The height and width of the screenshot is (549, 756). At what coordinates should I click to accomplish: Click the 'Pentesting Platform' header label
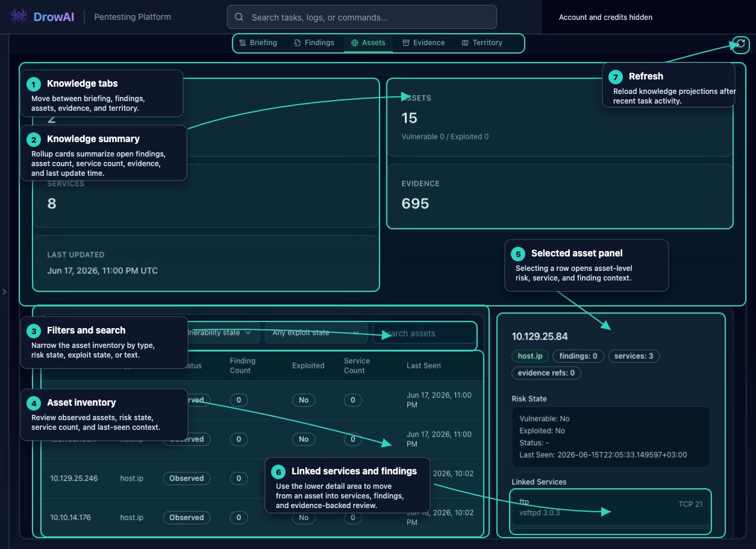click(x=133, y=17)
